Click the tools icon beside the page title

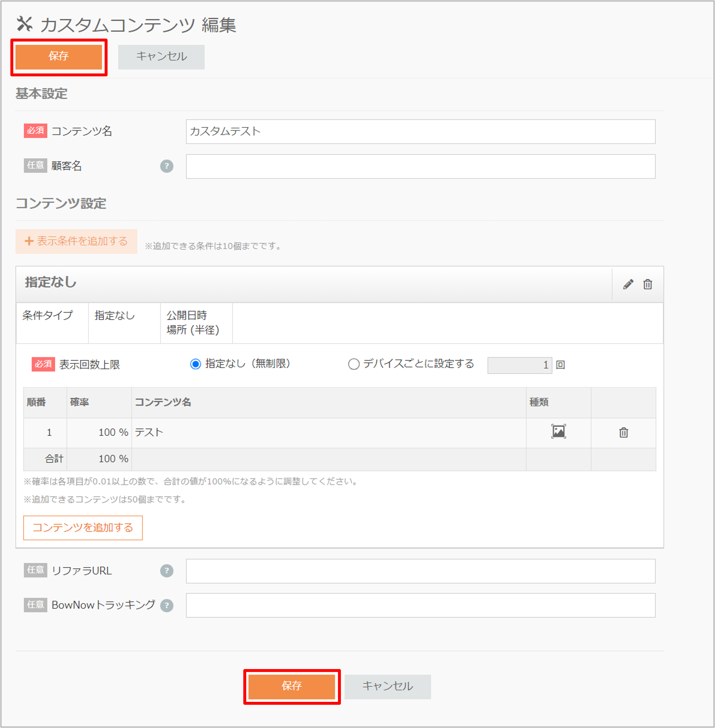coord(24,24)
